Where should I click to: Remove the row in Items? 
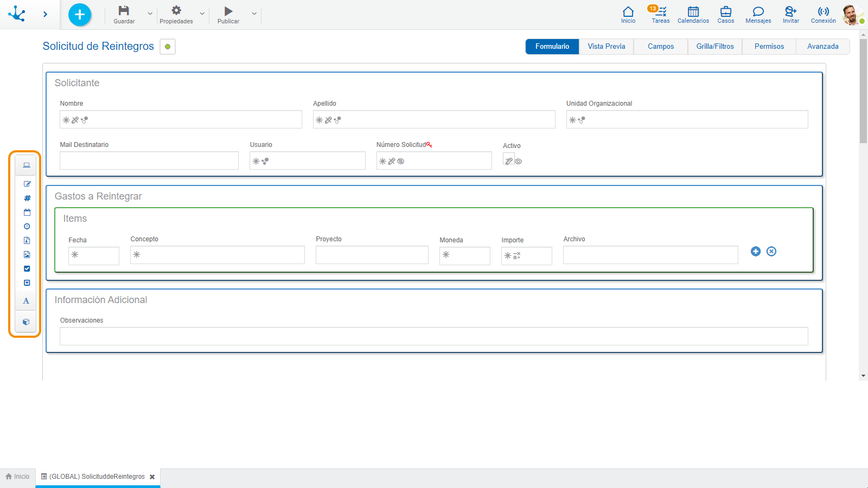tap(771, 252)
